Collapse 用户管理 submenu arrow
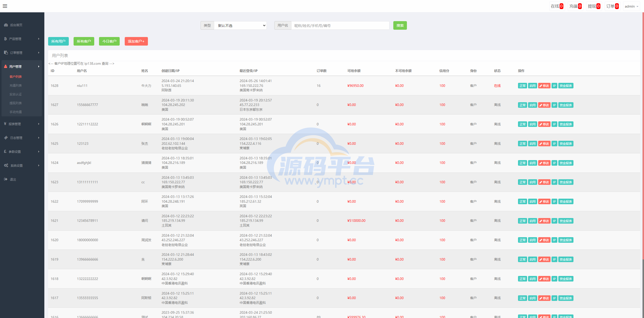 (39, 66)
